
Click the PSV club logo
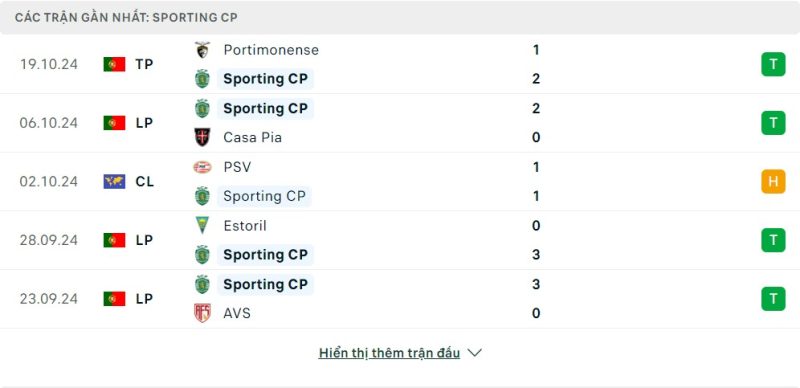point(203,167)
